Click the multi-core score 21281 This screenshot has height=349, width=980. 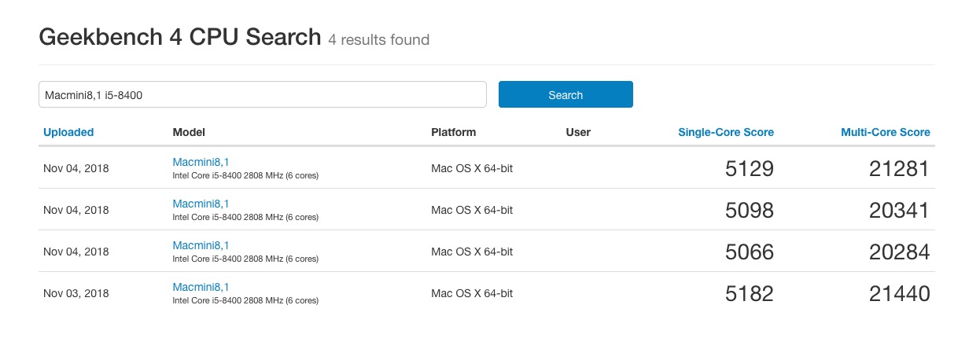click(899, 168)
